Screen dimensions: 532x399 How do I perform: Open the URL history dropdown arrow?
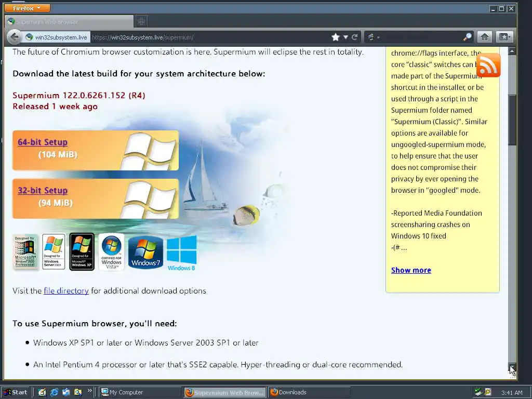point(345,37)
